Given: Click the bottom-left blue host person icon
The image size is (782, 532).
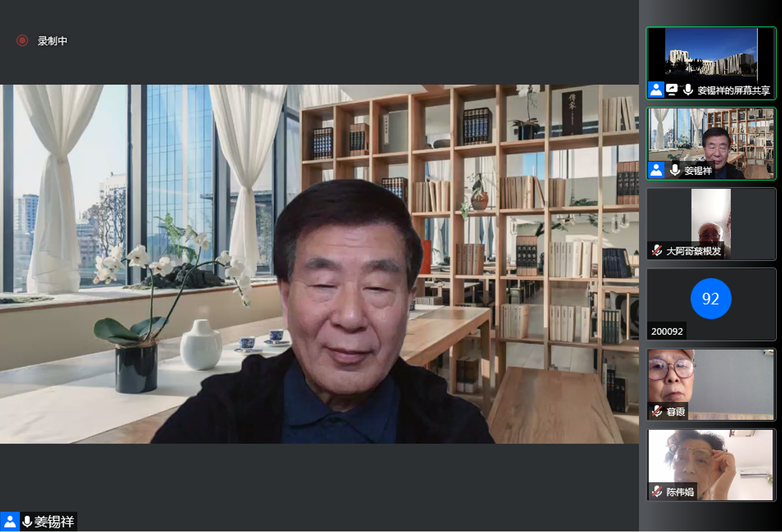Looking at the screenshot, I should tap(9, 522).
